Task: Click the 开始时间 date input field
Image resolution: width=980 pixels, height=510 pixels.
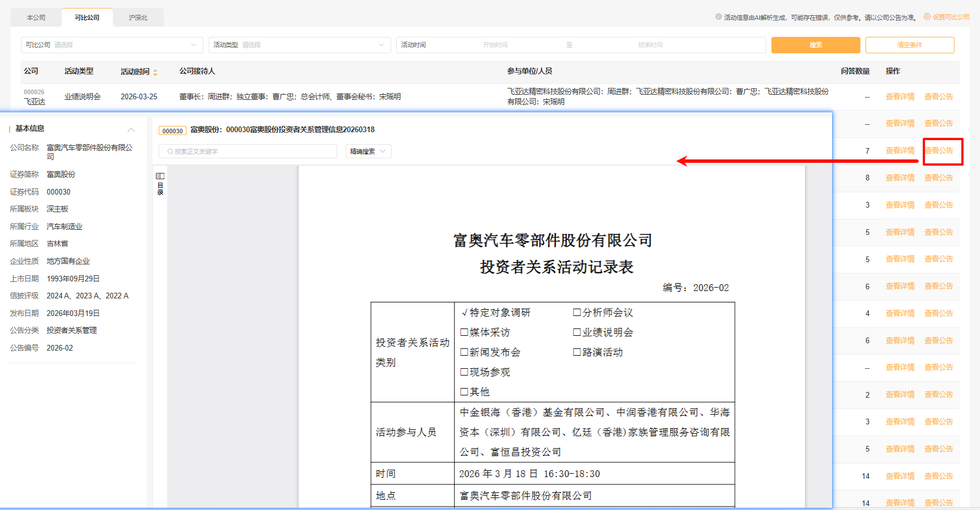Action: (495, 45)
